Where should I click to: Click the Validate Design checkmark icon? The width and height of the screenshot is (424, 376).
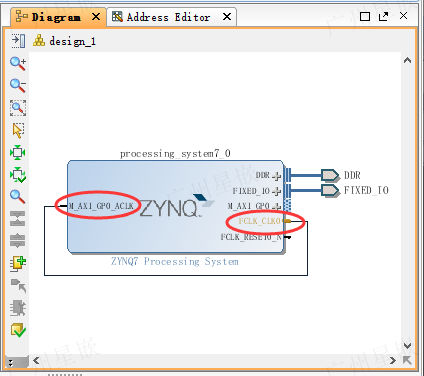pos(18,330)
